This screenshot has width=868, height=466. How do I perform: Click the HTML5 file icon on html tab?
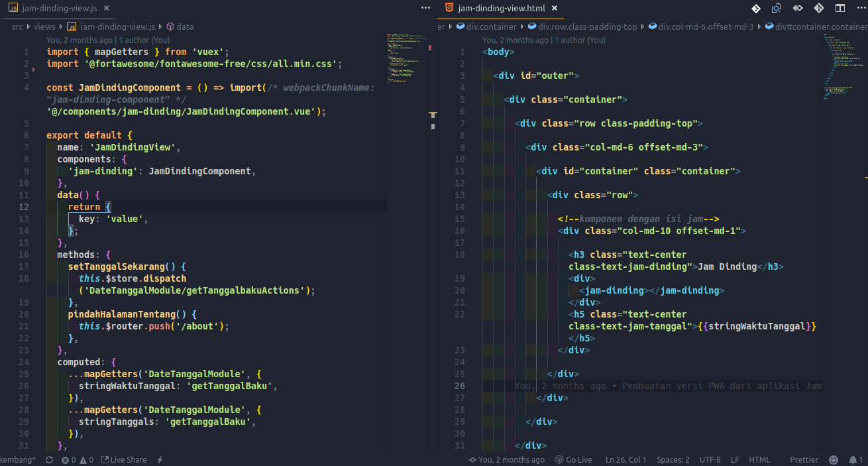click(x=449, y=8)
